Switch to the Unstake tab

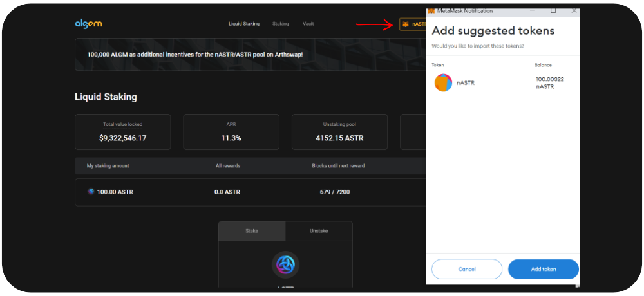319,231
